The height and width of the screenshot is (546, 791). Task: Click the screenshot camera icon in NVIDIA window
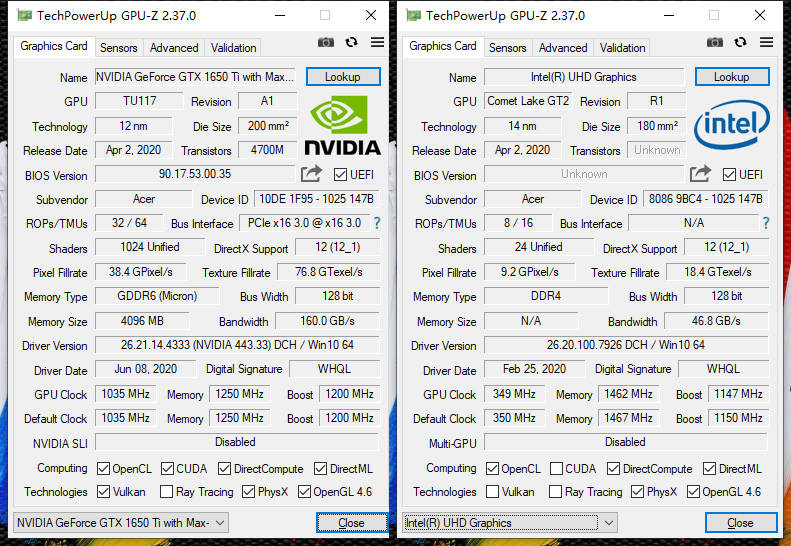tap(325, 42)
